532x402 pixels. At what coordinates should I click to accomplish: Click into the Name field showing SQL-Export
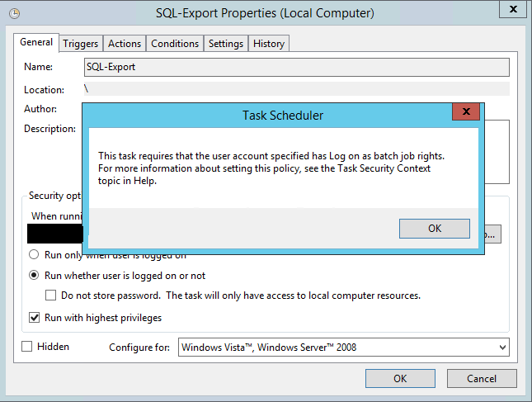click(x=295, y=67)
